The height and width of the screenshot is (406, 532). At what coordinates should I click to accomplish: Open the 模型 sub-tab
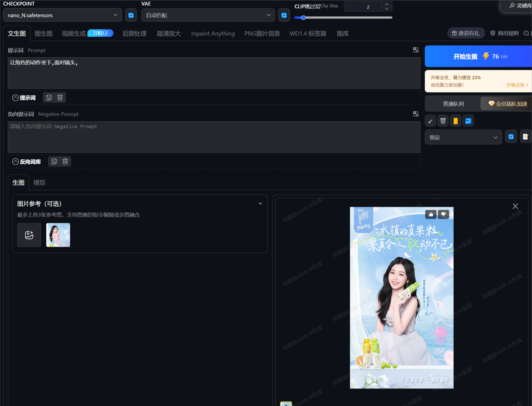(x=39, y=182)
